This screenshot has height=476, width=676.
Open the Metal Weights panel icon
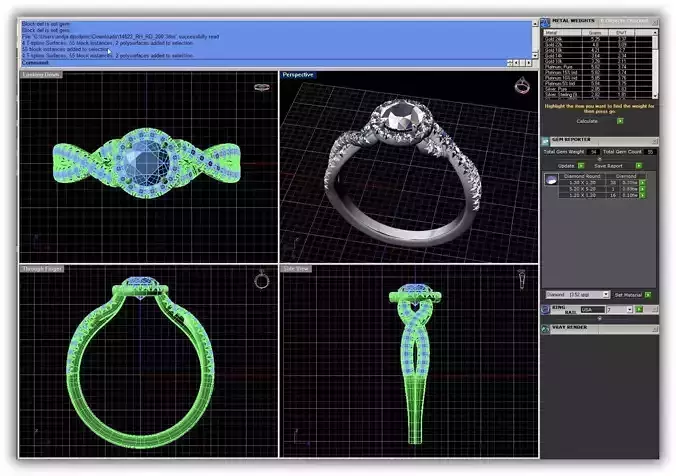click(x=545, y=22)
